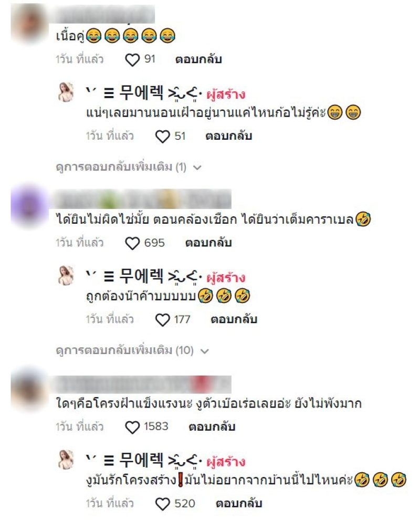420x520 pixels.
Task: Reply to creator's 520-like comment
Action: (239, 503)
